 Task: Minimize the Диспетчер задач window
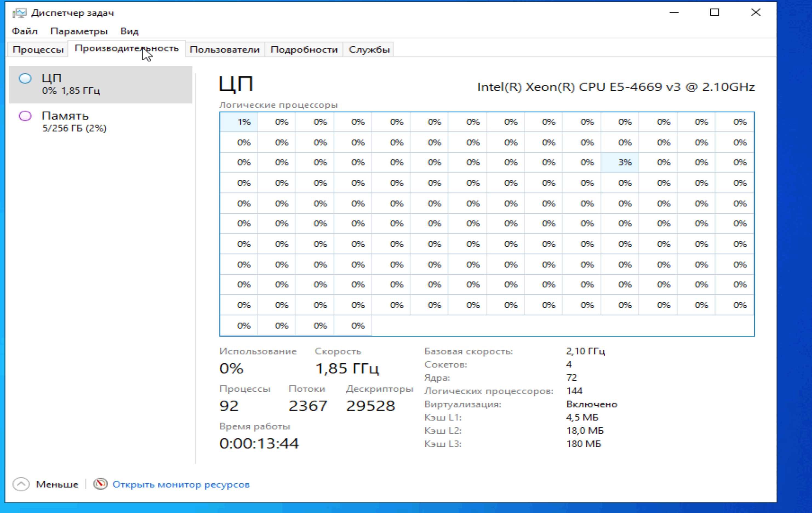[x=674, y=13]
